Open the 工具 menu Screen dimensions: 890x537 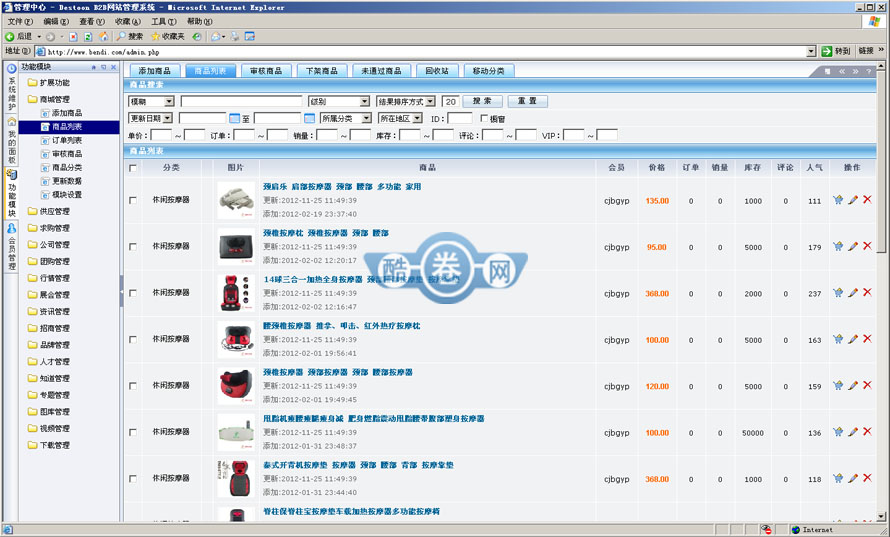[x=163, y=22]
